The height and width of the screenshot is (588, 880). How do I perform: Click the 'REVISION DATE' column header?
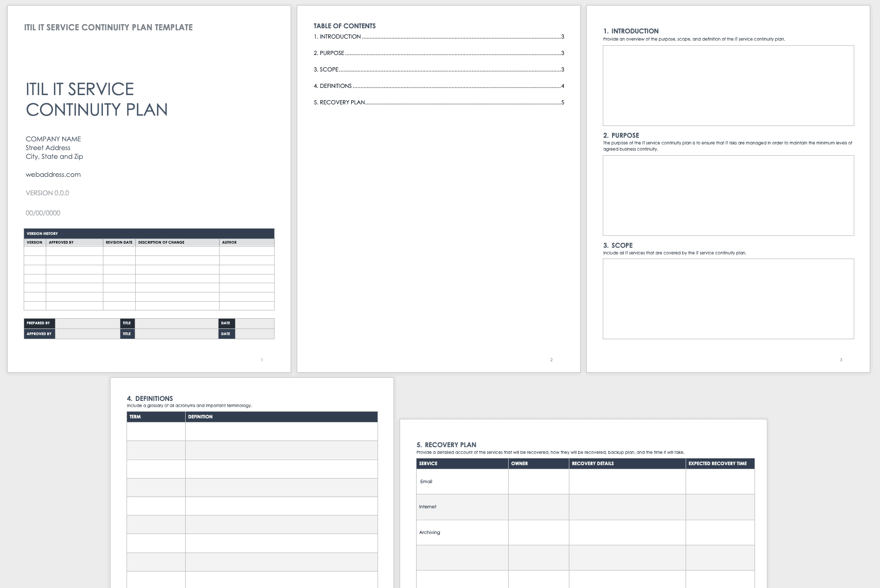coord(119,242)
